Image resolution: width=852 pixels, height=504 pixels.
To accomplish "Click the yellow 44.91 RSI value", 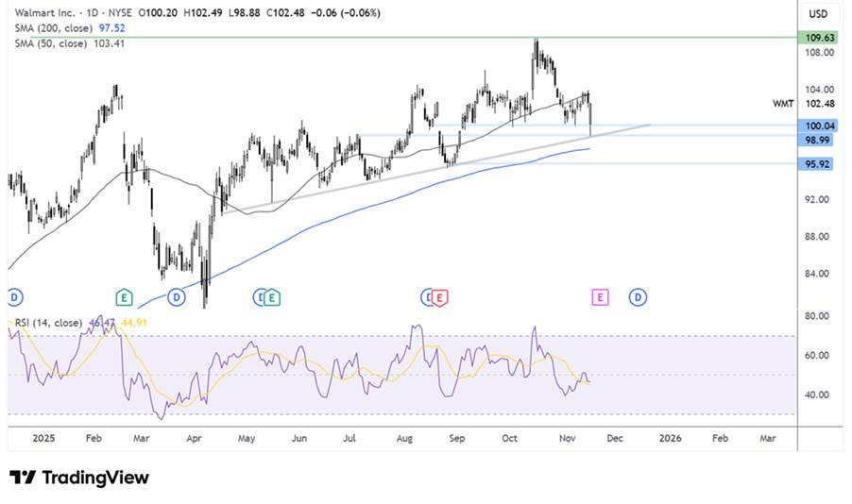I will (134, 323).
